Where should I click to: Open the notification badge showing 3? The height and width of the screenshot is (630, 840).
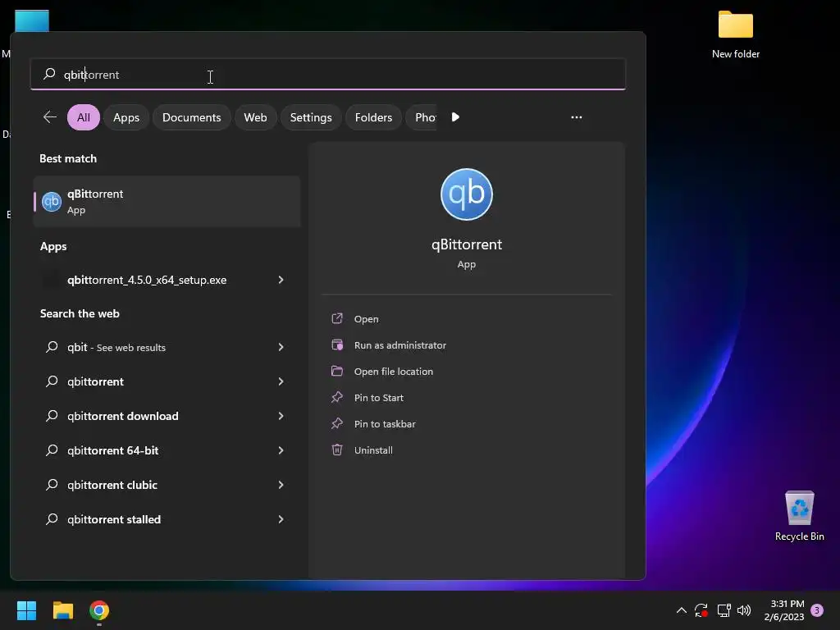pyautogui.click(x=817, y=610)
